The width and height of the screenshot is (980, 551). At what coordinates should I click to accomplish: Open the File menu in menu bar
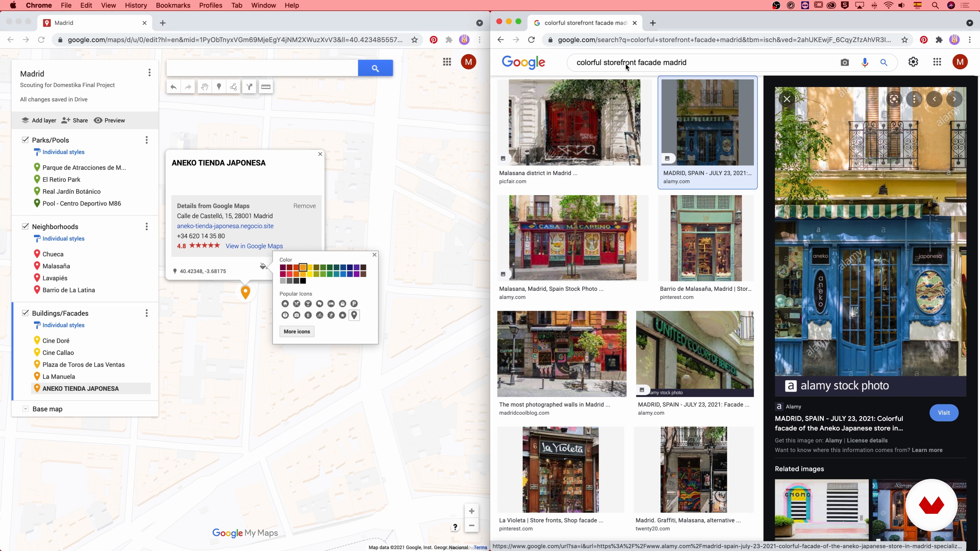[x=66, y=5]
